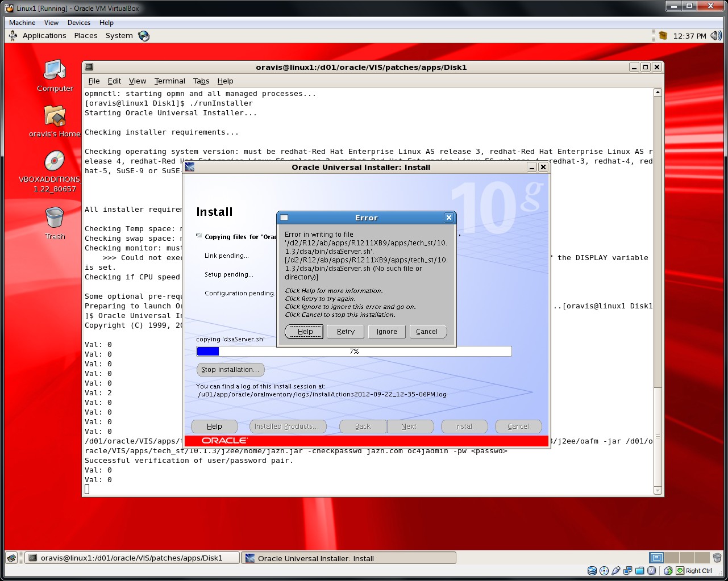Click Help in the Error dialog

(304, 332)
